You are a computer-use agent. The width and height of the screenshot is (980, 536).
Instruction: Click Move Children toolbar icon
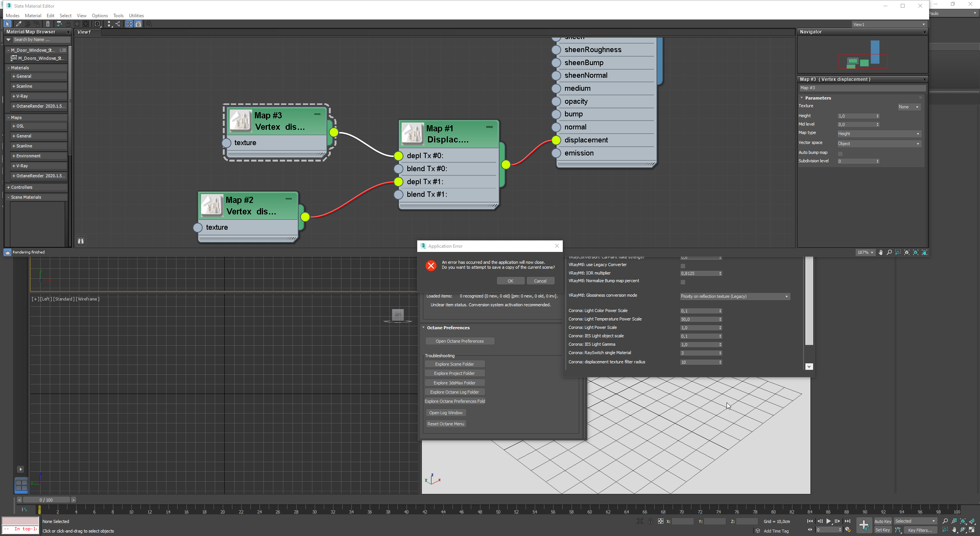click(x=59, y=24)
